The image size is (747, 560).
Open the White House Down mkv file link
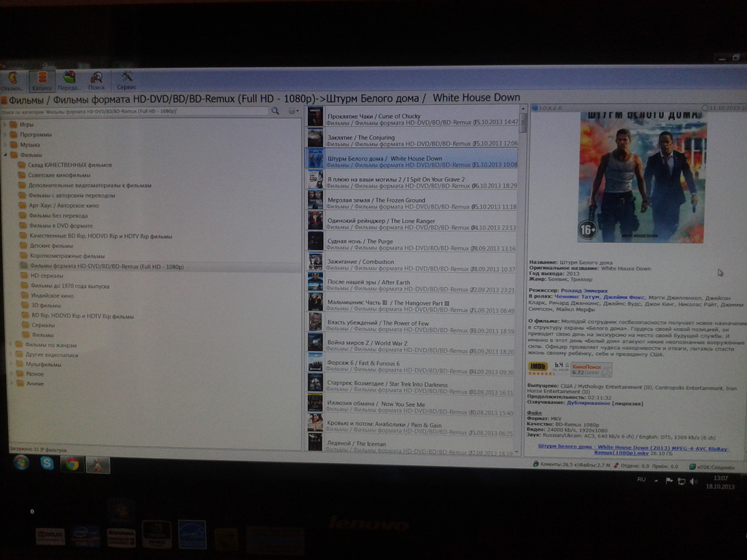click(x=632, y=448)
